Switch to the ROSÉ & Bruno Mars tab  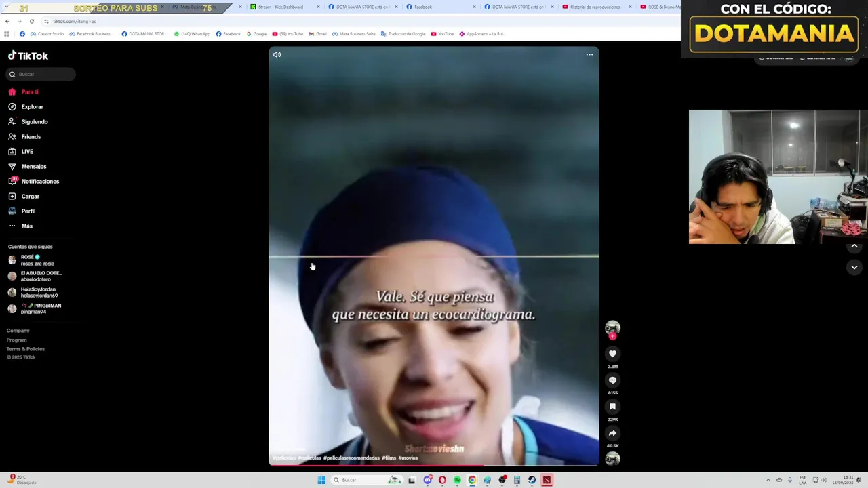coord(660,7)
